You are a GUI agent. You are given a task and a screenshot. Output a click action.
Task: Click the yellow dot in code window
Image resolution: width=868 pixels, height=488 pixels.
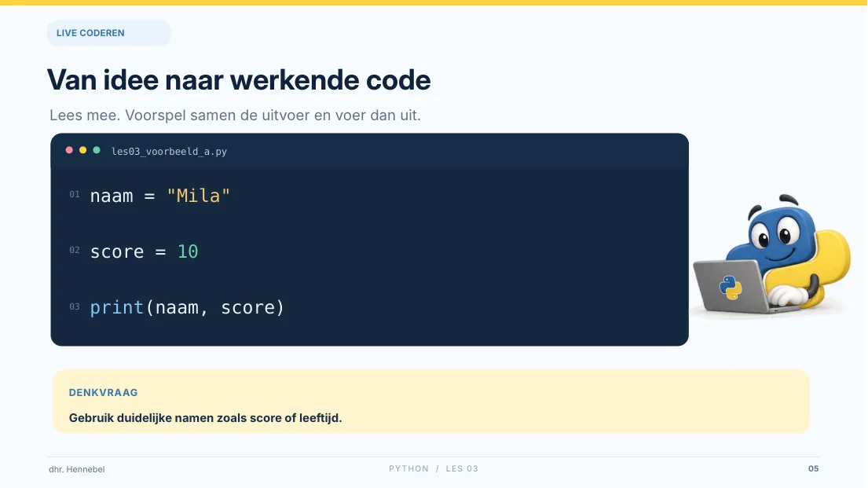83,150
